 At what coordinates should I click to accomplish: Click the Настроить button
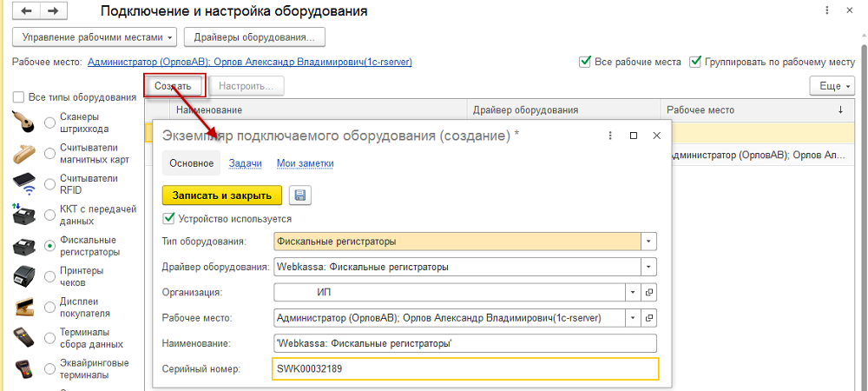pos(247,86)
